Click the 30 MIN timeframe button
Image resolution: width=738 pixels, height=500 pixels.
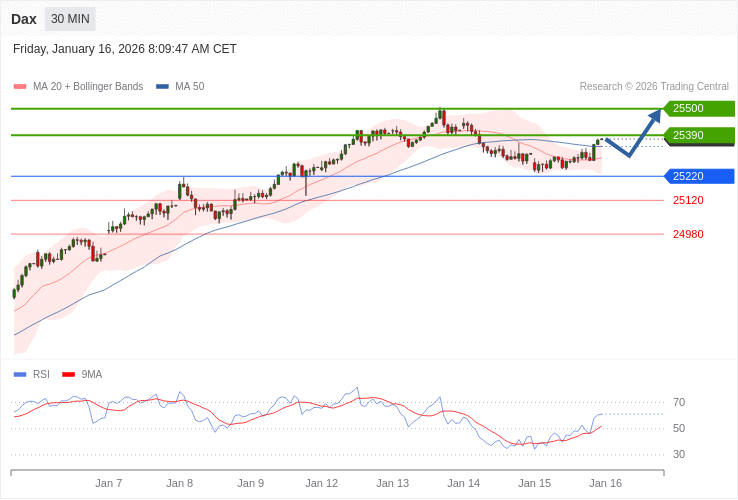point(70,19)
